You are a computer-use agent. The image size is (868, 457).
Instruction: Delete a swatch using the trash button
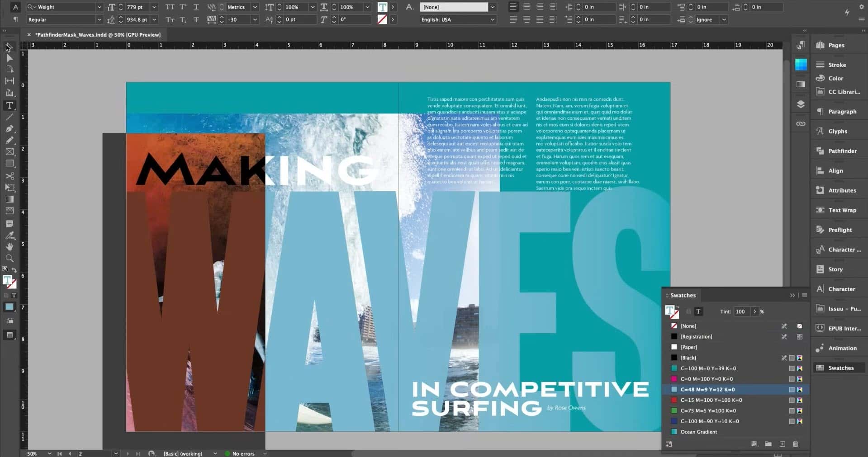(x=796, y=444)
